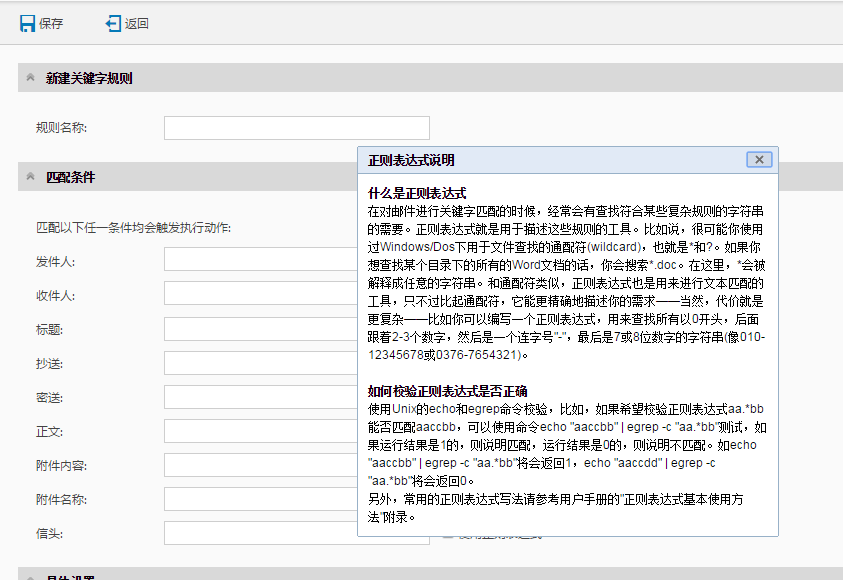Focus the 规则名称 input field
The height and width of the screenshot is (580, 843).
click(296, 128)
